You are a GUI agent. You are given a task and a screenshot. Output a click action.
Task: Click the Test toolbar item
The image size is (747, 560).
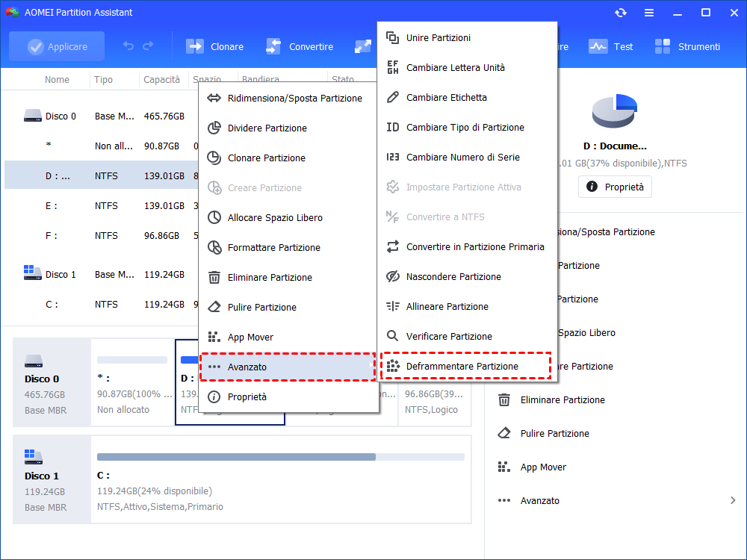click(611, 46)
